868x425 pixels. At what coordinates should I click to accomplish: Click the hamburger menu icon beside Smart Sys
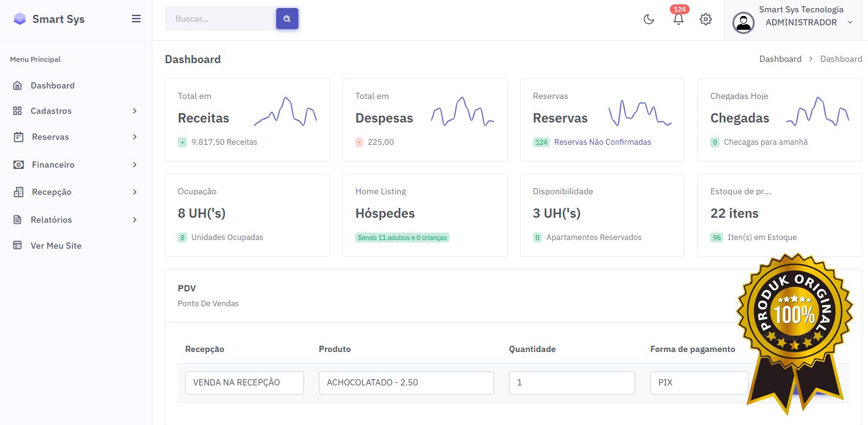click(136, 19)
